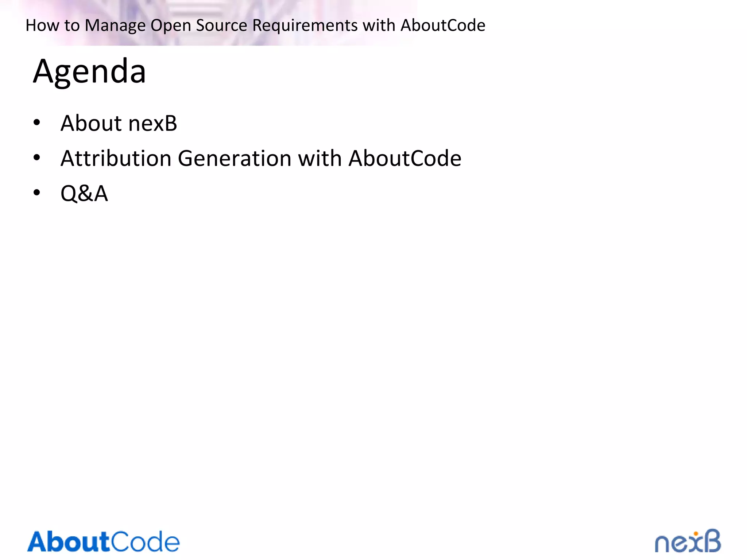
Task: Click 'Attribution Generation with AboutCode' bullet
Action: 261,158
